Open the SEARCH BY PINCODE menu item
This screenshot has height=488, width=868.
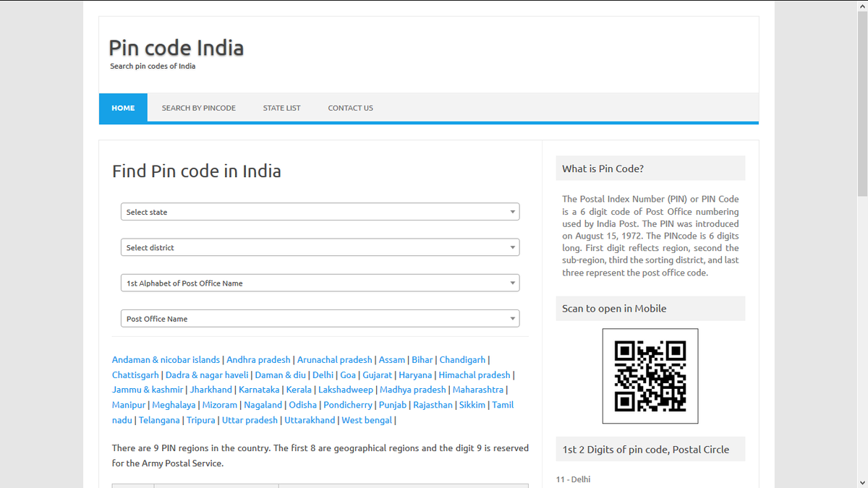pos(199,108)
